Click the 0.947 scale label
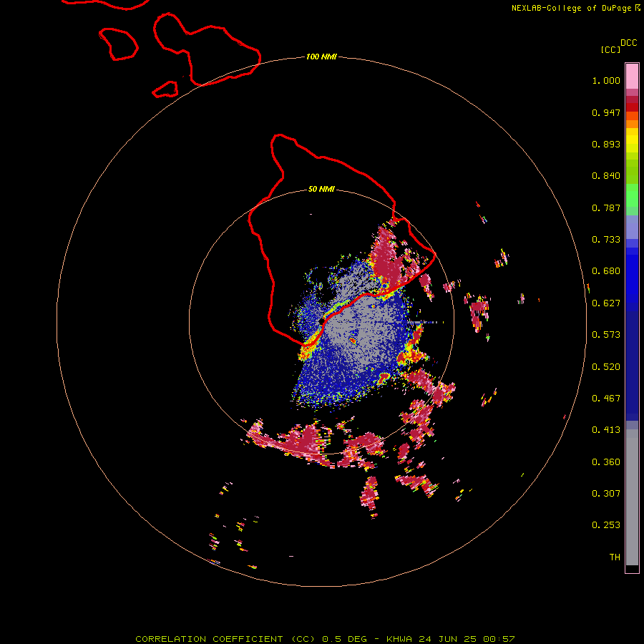This screenshot has width=644, height=644. pos(606,112)
